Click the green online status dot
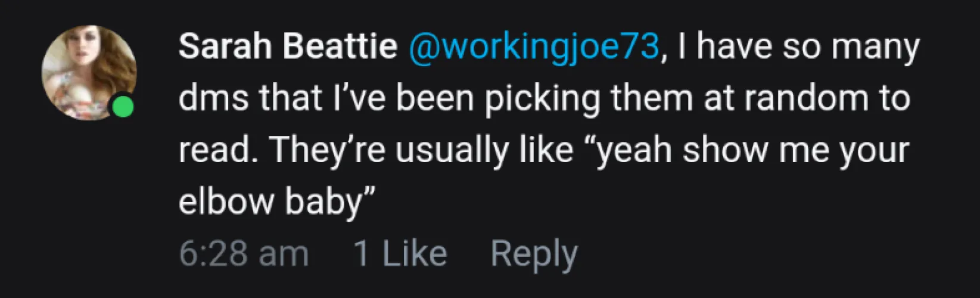The height and width of the screenshot is (298, 980). coord(123,107)
